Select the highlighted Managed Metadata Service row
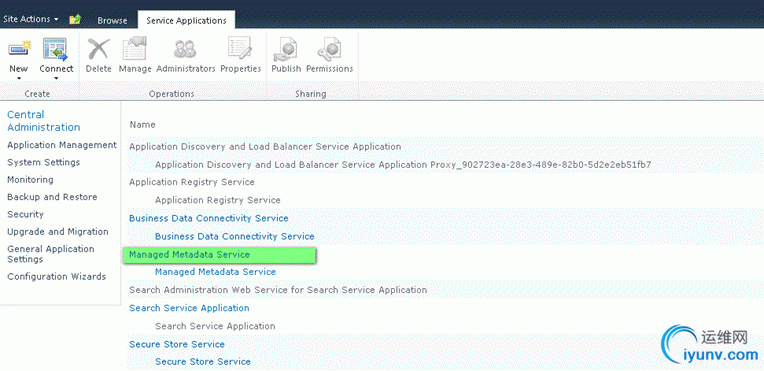Viewport: 764px width, 371px height. coord(220,255)
